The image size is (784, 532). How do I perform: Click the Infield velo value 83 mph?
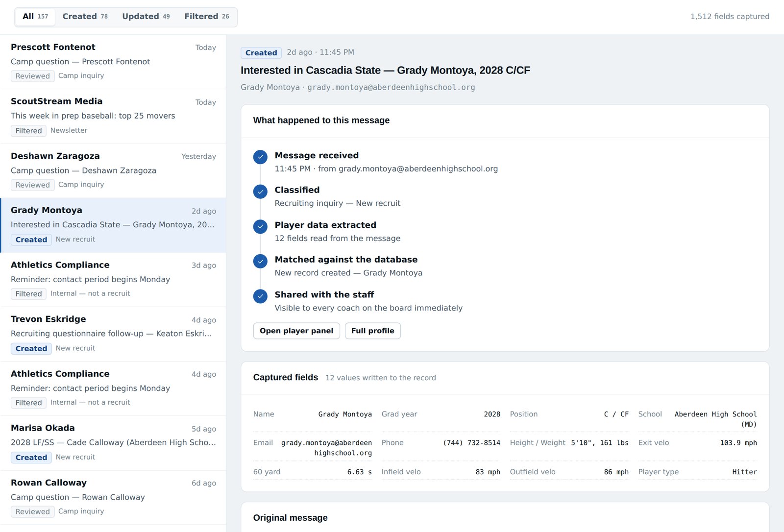coord(488,472)
